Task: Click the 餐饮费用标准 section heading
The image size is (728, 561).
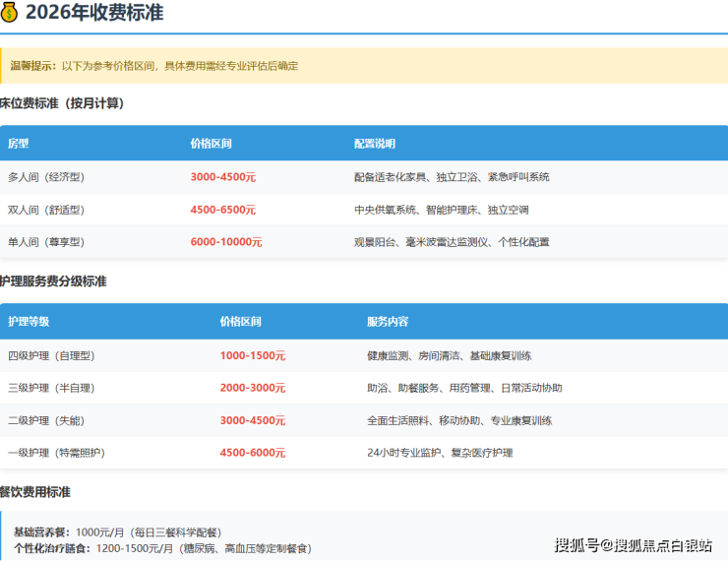Action: coord(35,492)
